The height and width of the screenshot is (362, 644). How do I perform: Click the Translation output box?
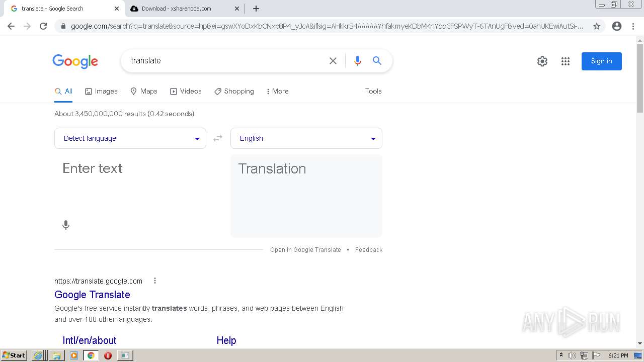[x=306, y=196]
